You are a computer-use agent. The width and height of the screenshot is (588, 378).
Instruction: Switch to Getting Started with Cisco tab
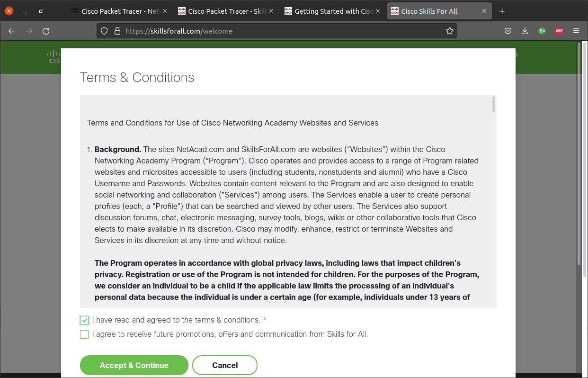[x=329, y=11]
